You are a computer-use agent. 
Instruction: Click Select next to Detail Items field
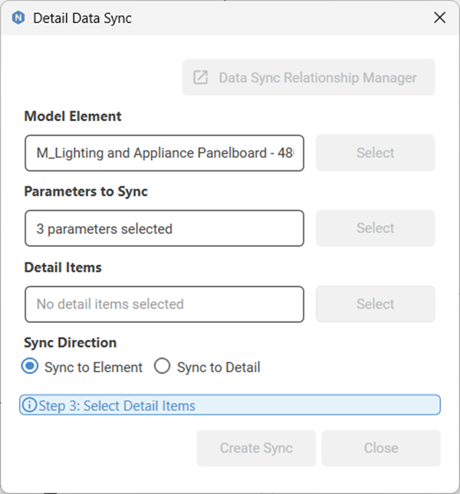pos(375,304)
